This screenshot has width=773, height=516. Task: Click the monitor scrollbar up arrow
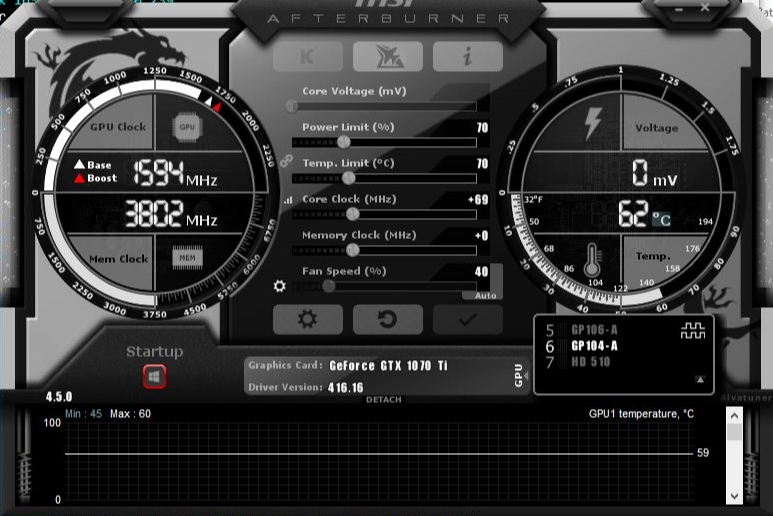click(734, 416)
